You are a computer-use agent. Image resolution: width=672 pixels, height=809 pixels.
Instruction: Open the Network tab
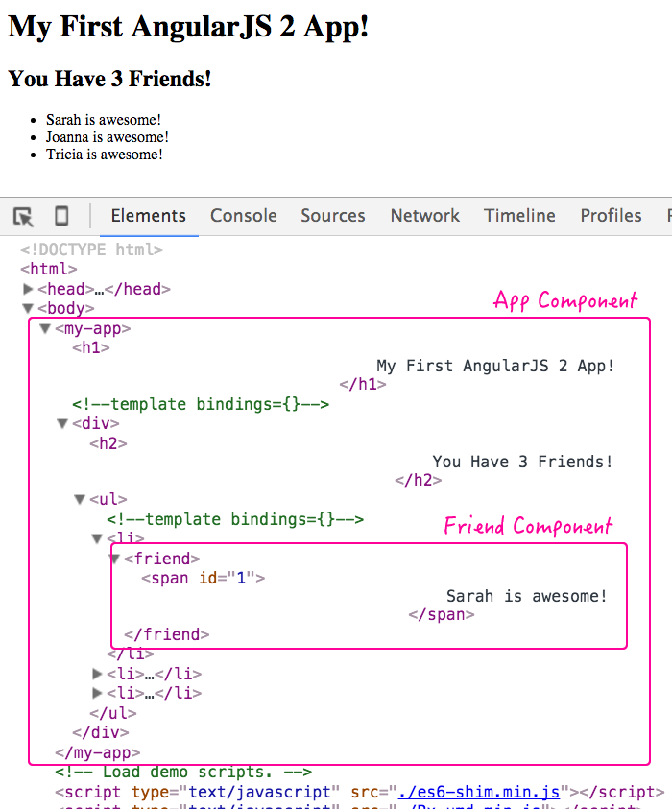[424, 216]
